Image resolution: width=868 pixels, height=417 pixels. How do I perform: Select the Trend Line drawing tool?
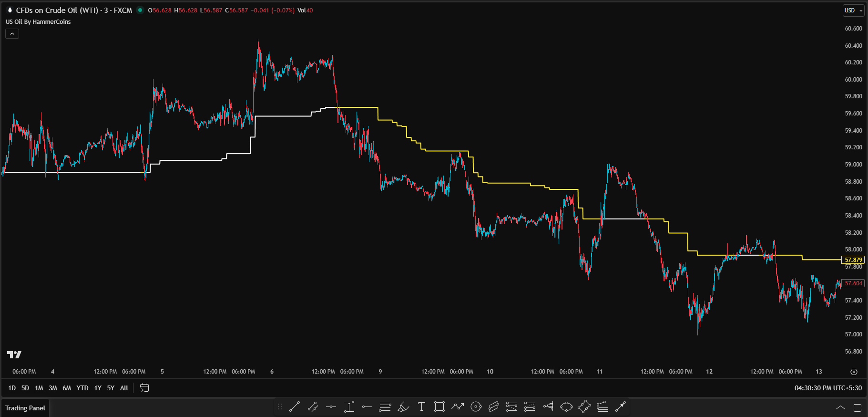(x=295, y=407)
